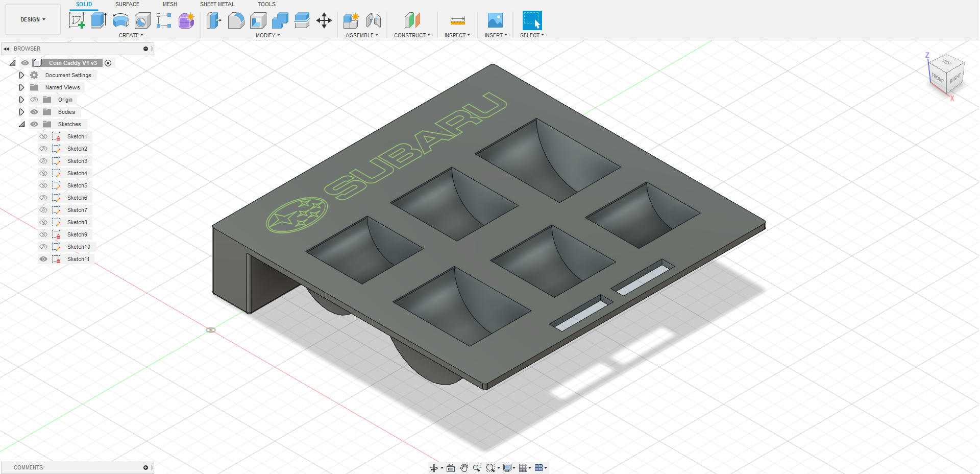This screenshot has width=980, height=474.
Task: Click the New Component icon
Action: (351, 20)
